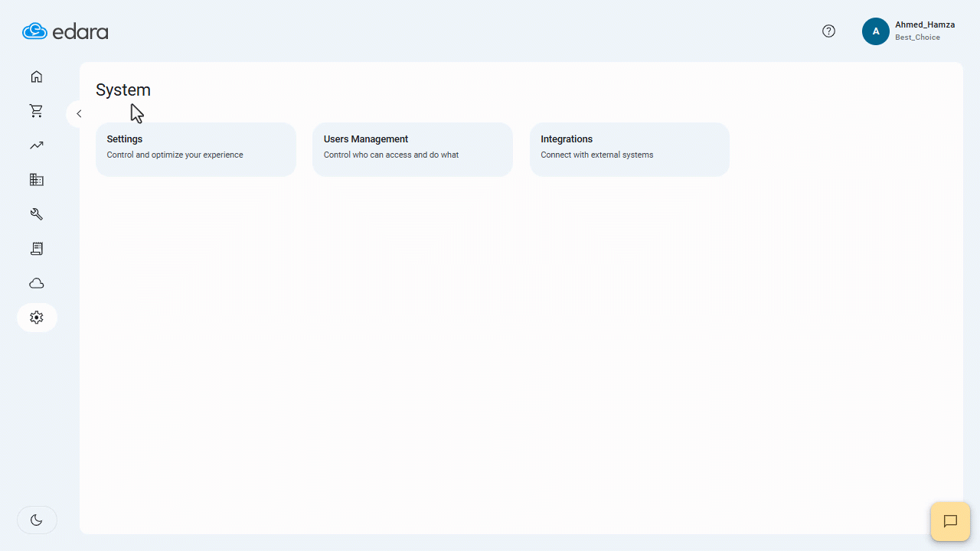Collapse the sidebar with chevron arrow
The height and width of the screenshot is (551, 980).
pos(78,113)
